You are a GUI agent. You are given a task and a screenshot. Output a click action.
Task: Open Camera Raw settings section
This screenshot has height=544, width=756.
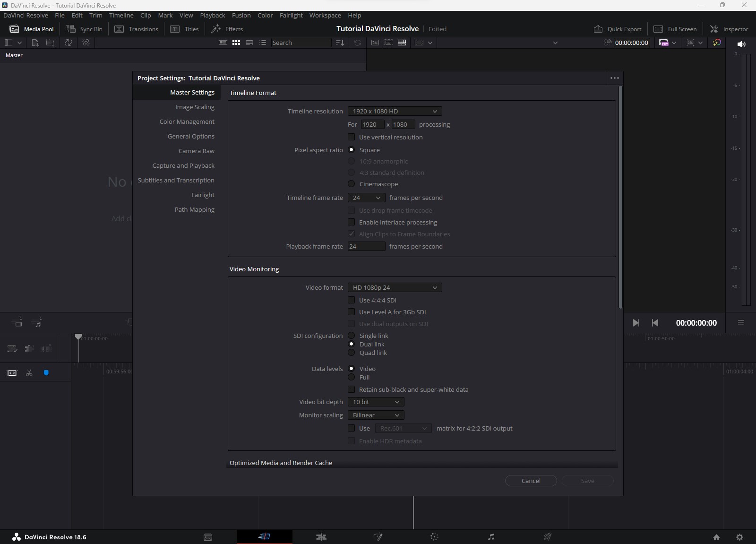coord(197,151)
